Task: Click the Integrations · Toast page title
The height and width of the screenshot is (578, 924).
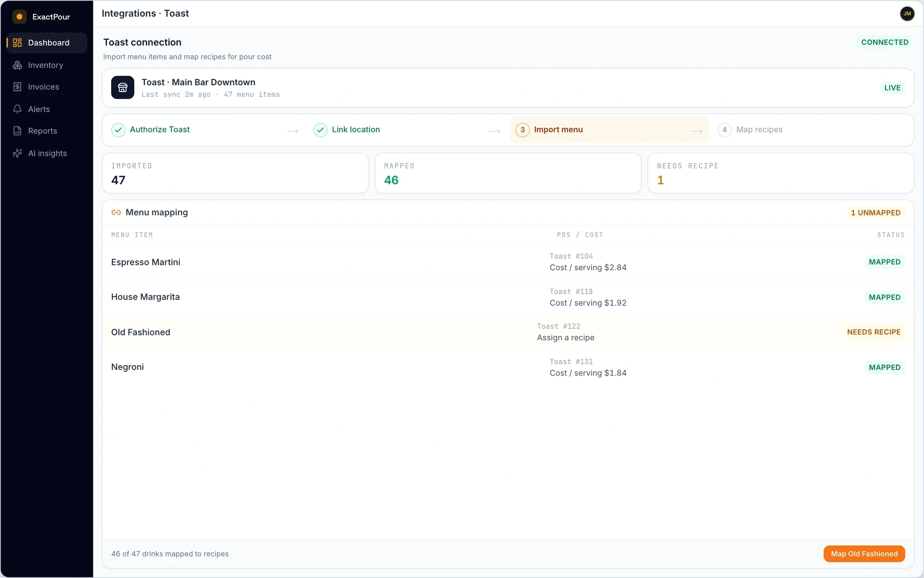Action: click(x=145, y=14)
